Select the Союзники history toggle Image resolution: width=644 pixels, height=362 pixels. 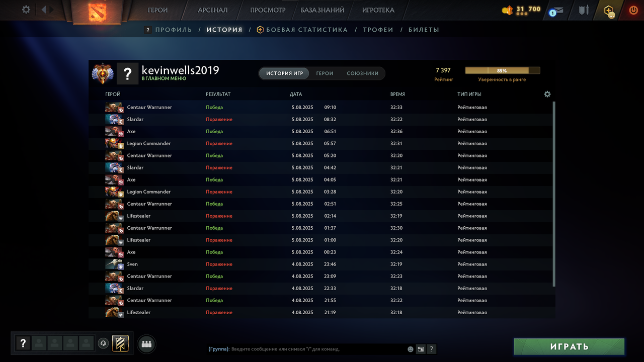pos(362,73)
